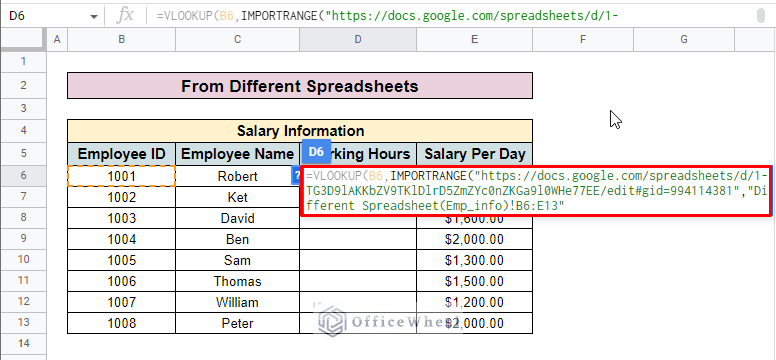Screen dimensions: 776x360
Task: Click cell with Employee ID 1001
Action: (x=121, y=176)
